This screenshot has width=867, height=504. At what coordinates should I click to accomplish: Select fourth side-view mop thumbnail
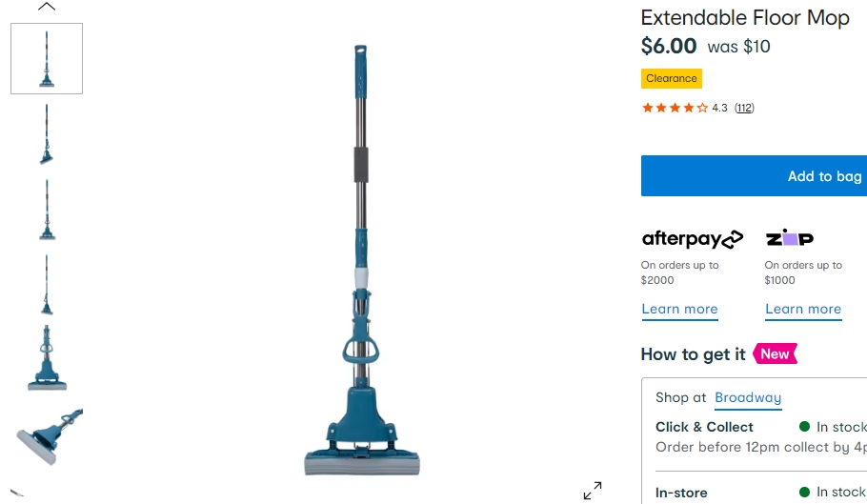[x=47, y=285]
